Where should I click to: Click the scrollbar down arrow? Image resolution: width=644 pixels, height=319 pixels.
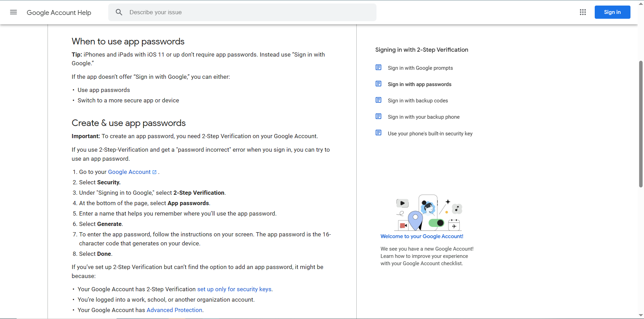coord(641,315)
